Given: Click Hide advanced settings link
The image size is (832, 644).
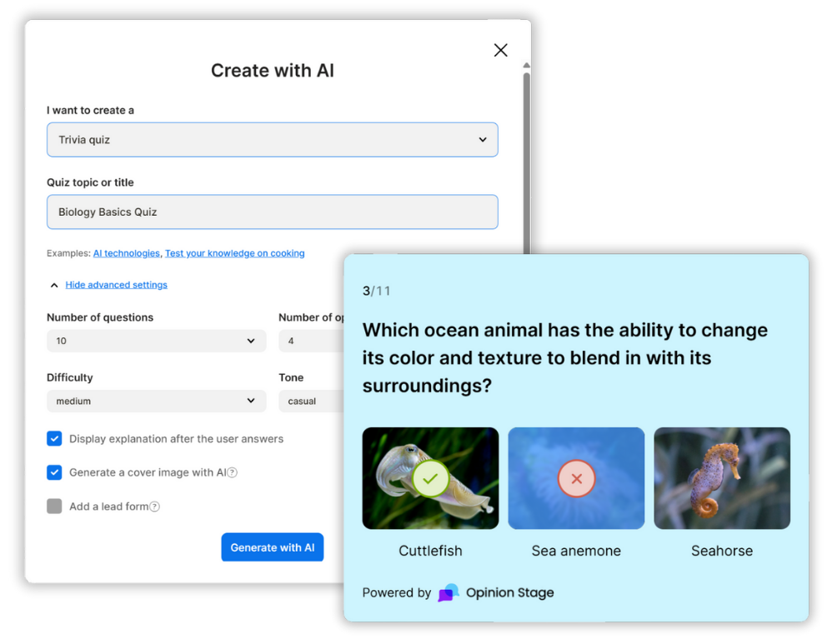Looking at the screenshot, I should coord(116,285).
